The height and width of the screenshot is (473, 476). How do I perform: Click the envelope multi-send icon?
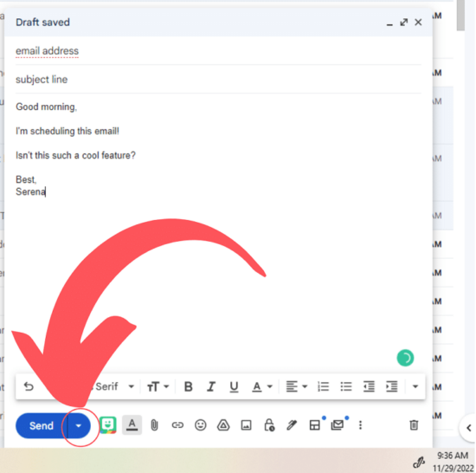[x=338, y=424]
